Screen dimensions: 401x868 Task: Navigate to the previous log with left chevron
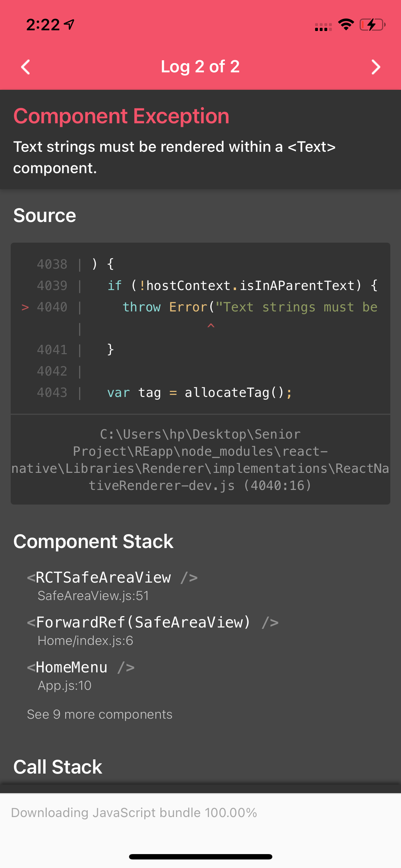25,67
